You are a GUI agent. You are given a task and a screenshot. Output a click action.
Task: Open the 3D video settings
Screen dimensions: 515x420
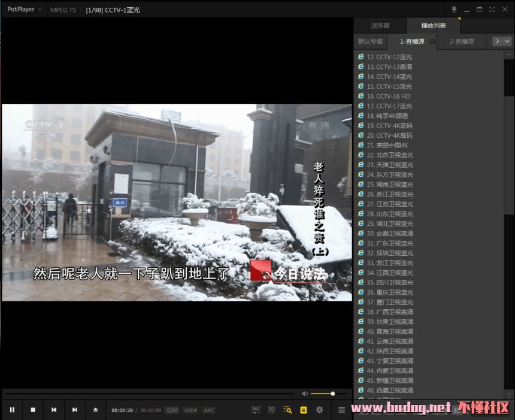pos(271,410)
